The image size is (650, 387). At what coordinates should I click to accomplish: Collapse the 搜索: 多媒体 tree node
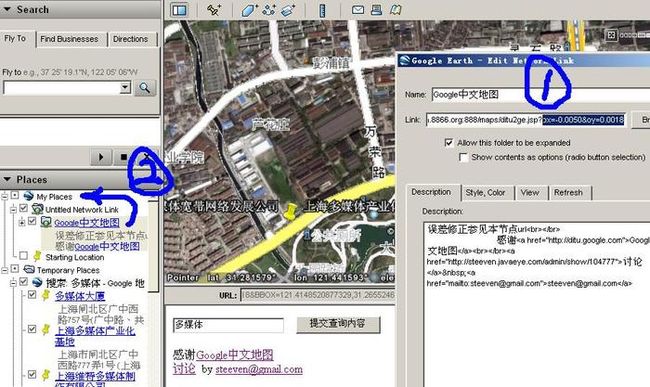point(13,283)
